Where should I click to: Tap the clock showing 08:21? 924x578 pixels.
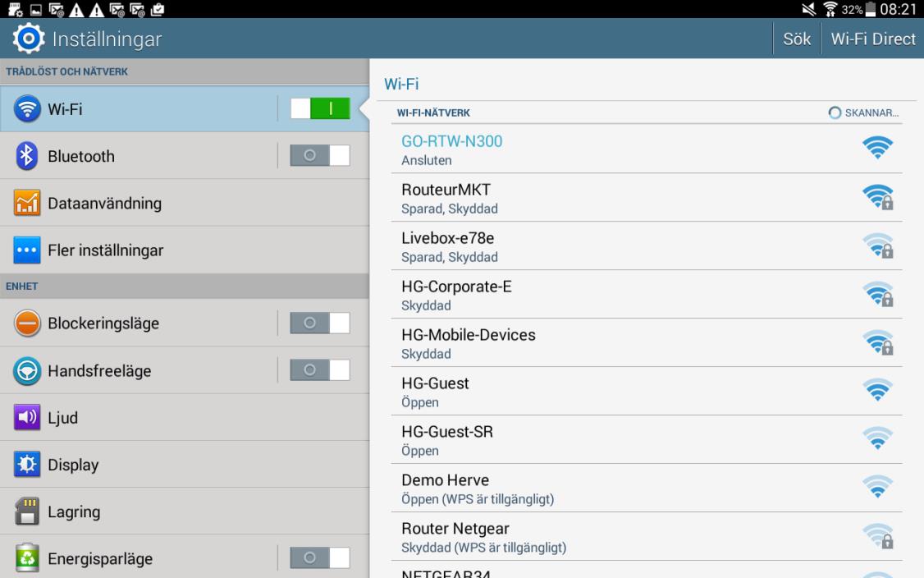(898, 9)
